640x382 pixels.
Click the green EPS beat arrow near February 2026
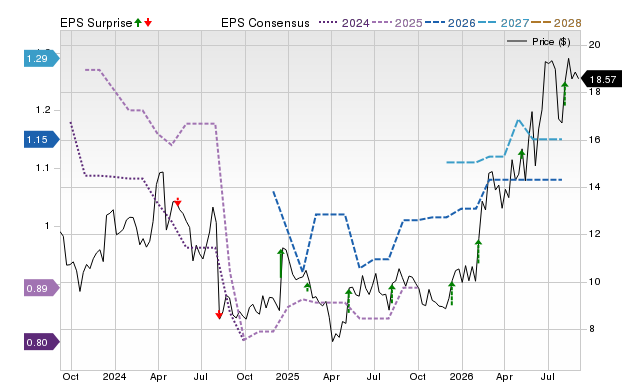click(478, 251)
